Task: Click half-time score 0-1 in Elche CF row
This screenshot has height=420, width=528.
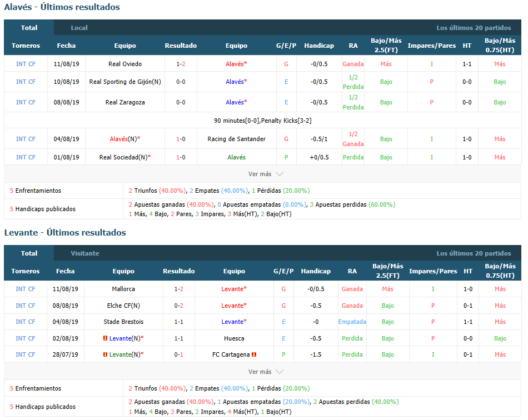Action: [x=468, y=306]
